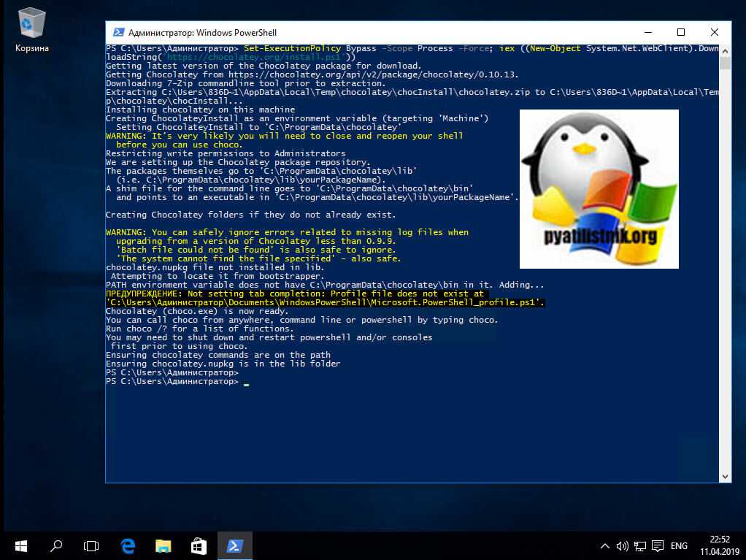The width and height of the screenshot is (746, 560).
Task: Open the clock and date flyout
Action: tap(720, 545)
